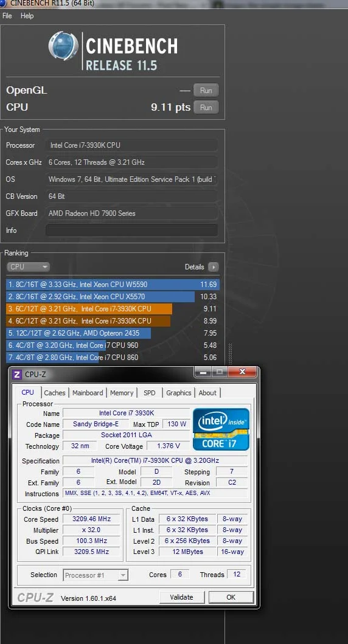Open the Processor #1 selection dropdown

click(96, 575)
